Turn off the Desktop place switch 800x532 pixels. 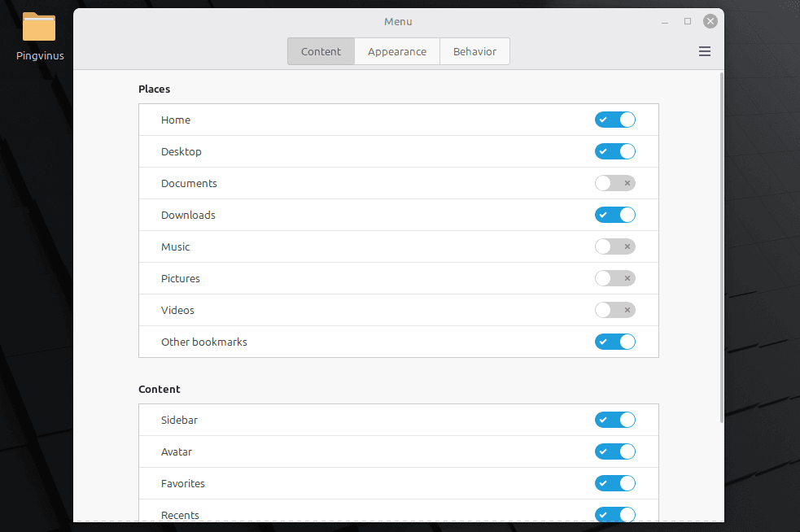pos(614,151)
